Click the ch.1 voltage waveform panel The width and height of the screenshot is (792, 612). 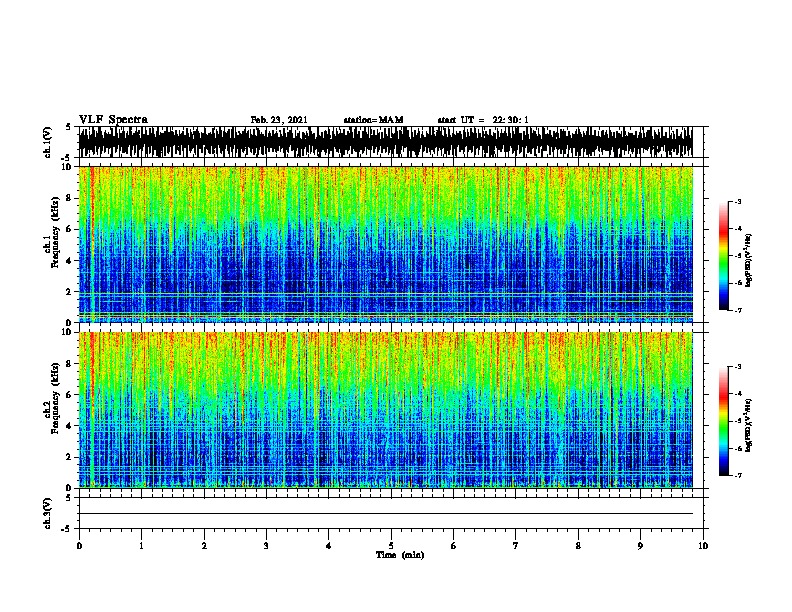pyautogui.click(x=385, y=142)
